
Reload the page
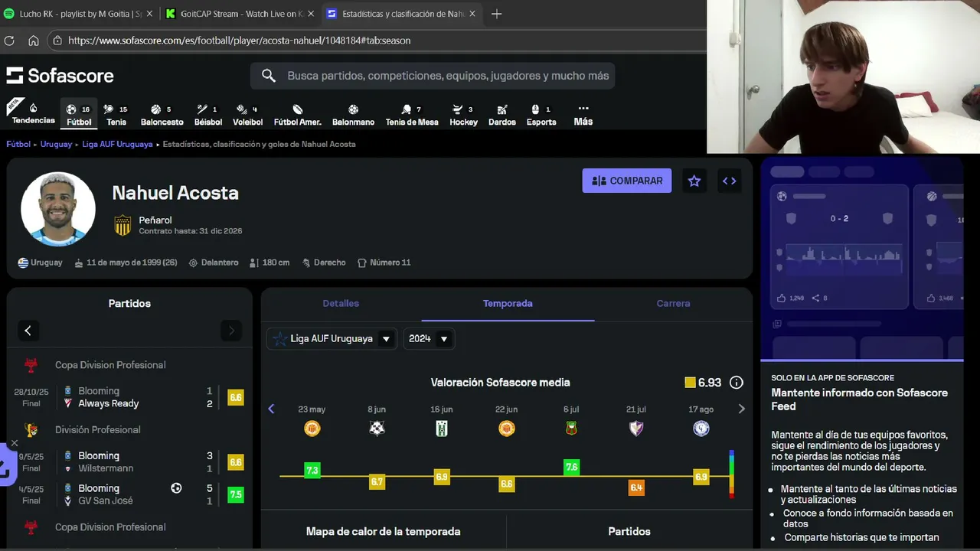point(9,41)
